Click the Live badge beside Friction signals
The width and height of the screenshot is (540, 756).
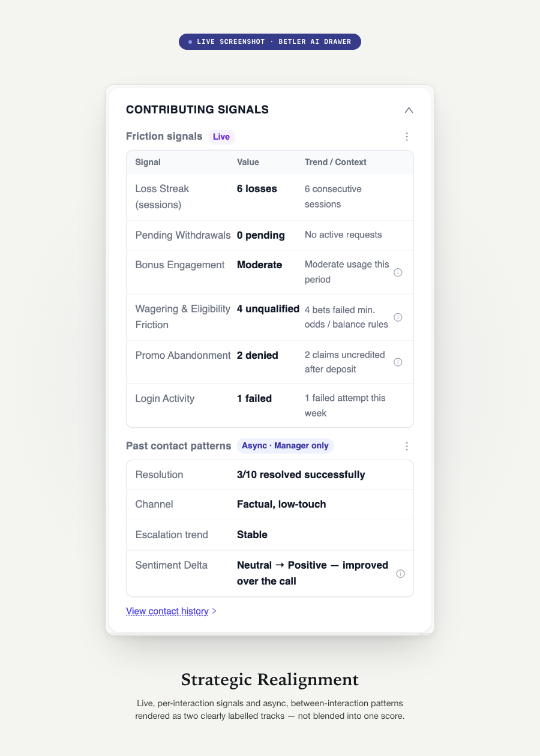tap(221, 137)
